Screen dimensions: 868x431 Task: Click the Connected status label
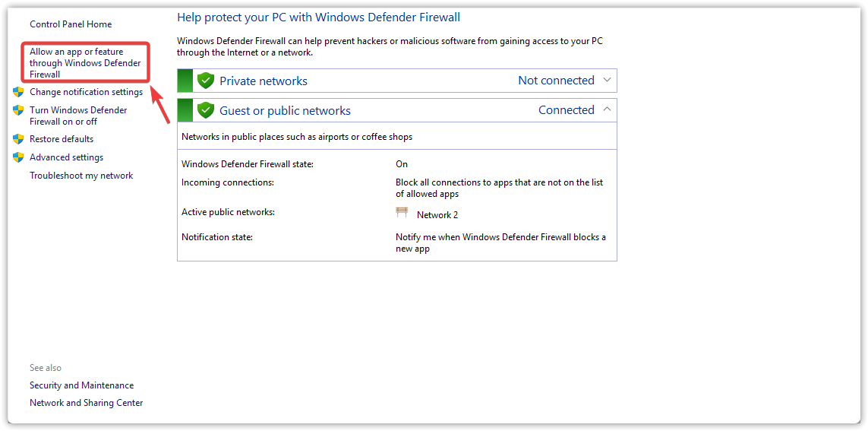click(566, 110)
